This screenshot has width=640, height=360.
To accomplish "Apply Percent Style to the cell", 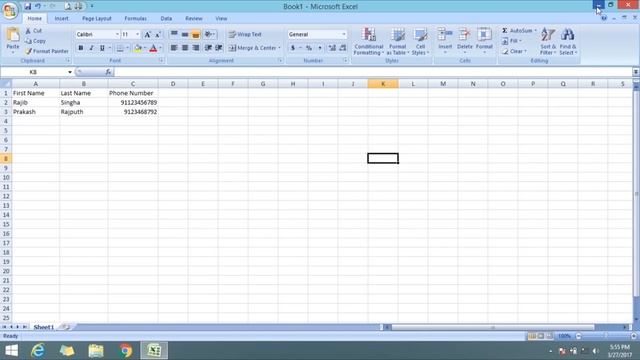I will (x=309, y=48).
